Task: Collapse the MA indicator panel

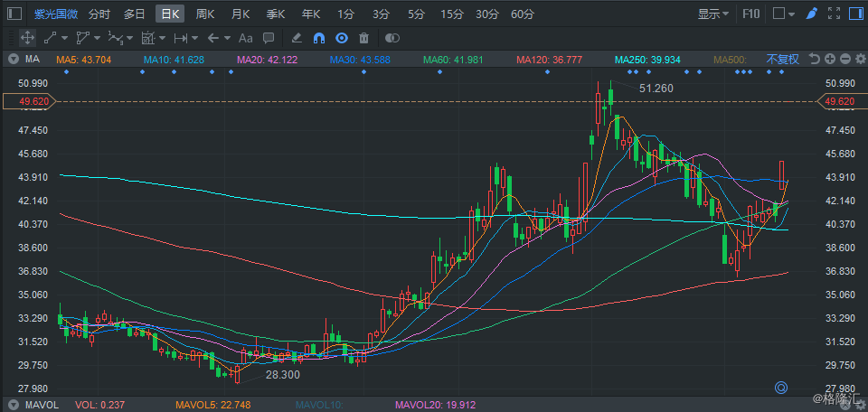Action: (x=13, y=60)
